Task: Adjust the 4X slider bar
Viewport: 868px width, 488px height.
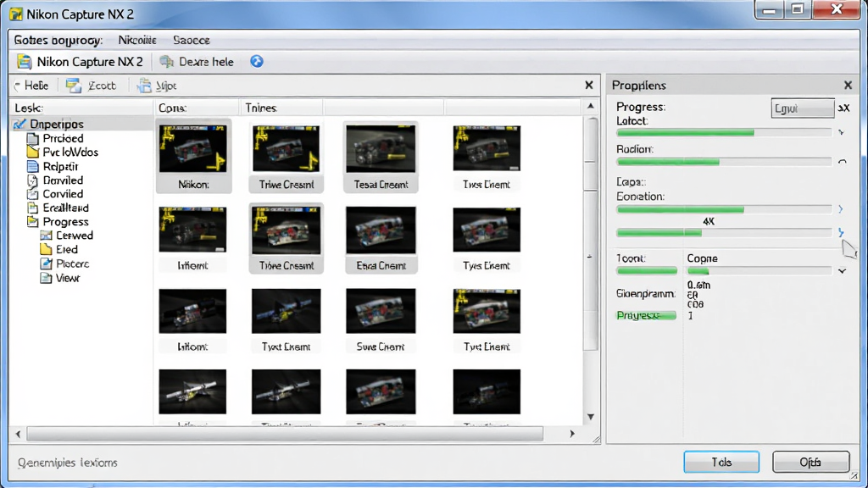Action: (x=724, y=233)
